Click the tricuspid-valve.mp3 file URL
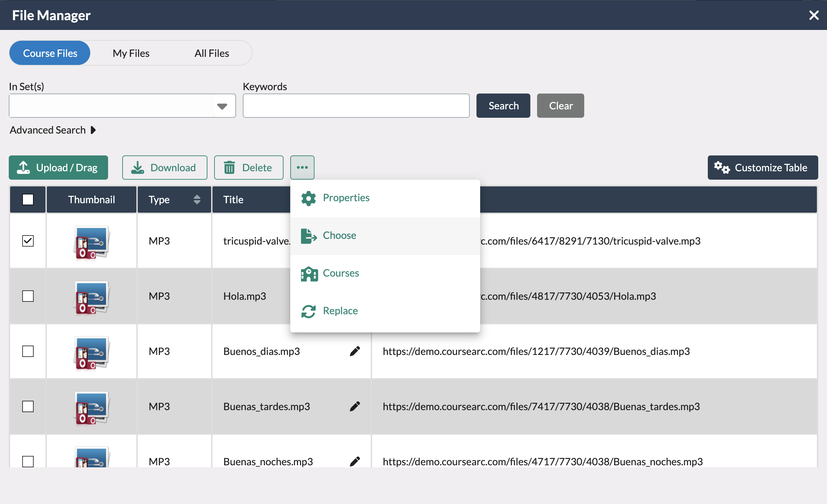827x504 pixels. [x=590, y=241]
